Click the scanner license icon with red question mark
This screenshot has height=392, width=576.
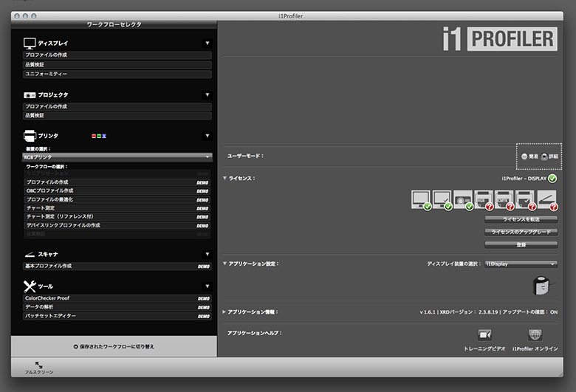(547, 199)
